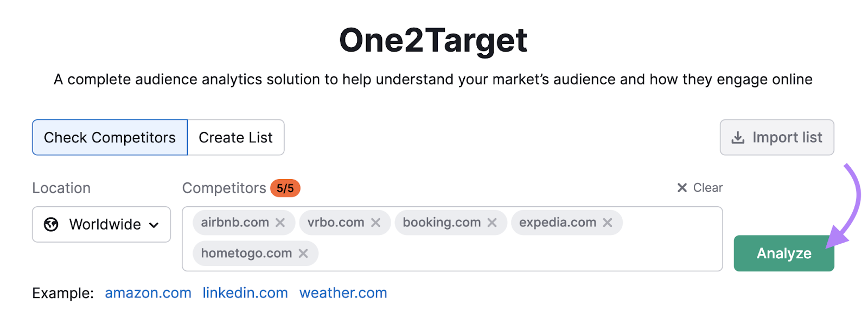Click the download icon on Import list
The height and width of the screenshot is (336, 868).
coord(738,137)
